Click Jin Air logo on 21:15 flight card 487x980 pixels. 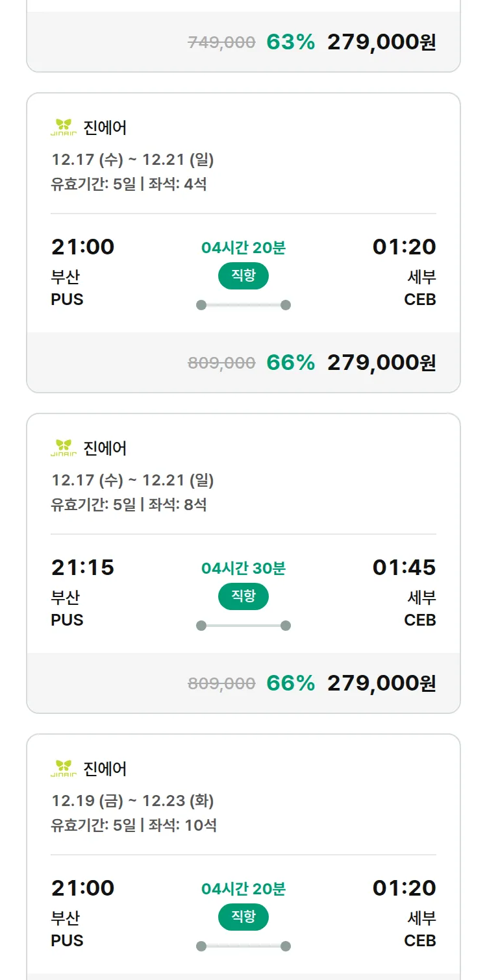pyautogui.click(x=64, y=448)
